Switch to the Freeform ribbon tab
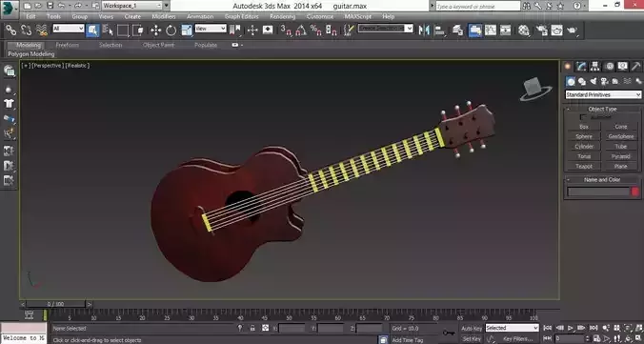644x344 pixels. tap(68, 45)
